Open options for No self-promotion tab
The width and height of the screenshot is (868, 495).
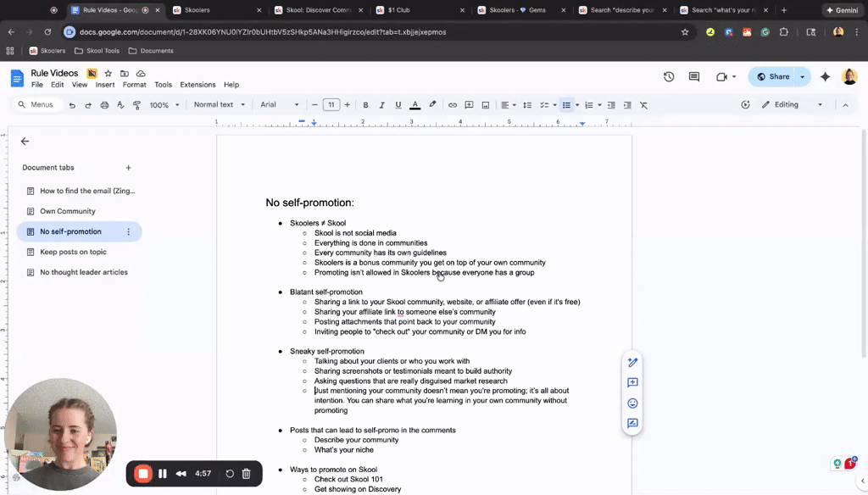pyautogui.click(x=129, y=232)
